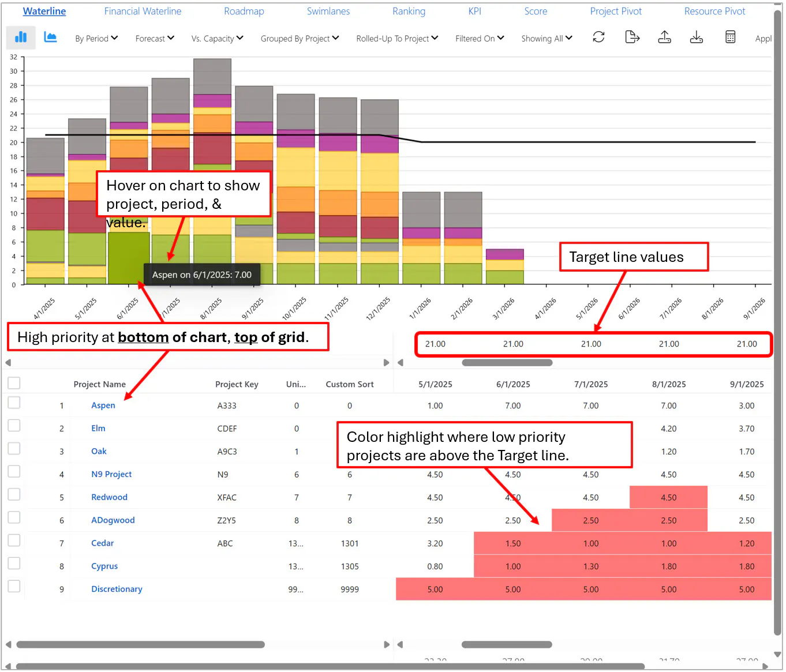Open the By Period dropdown

pyautogui.click(x=96, y=39)
